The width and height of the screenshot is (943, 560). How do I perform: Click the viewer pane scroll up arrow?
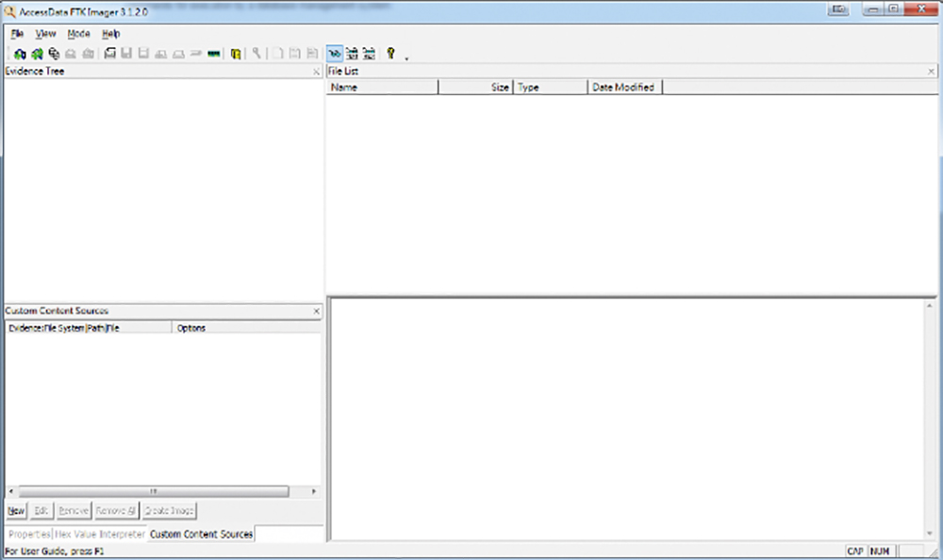tap(929, 306)
